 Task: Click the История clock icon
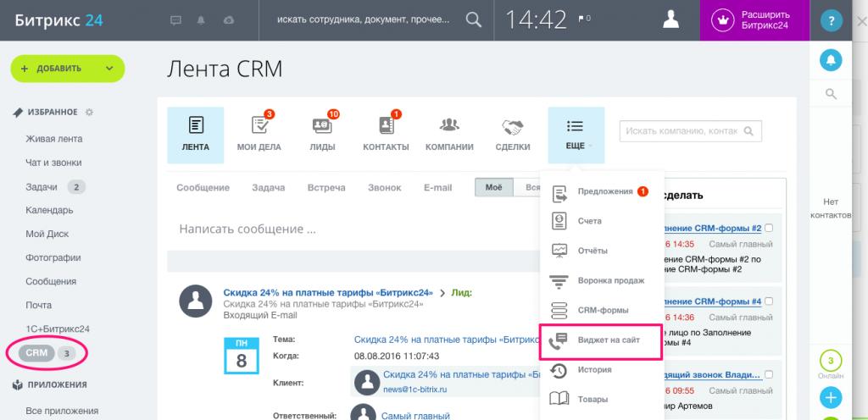(x=559, y=370)
